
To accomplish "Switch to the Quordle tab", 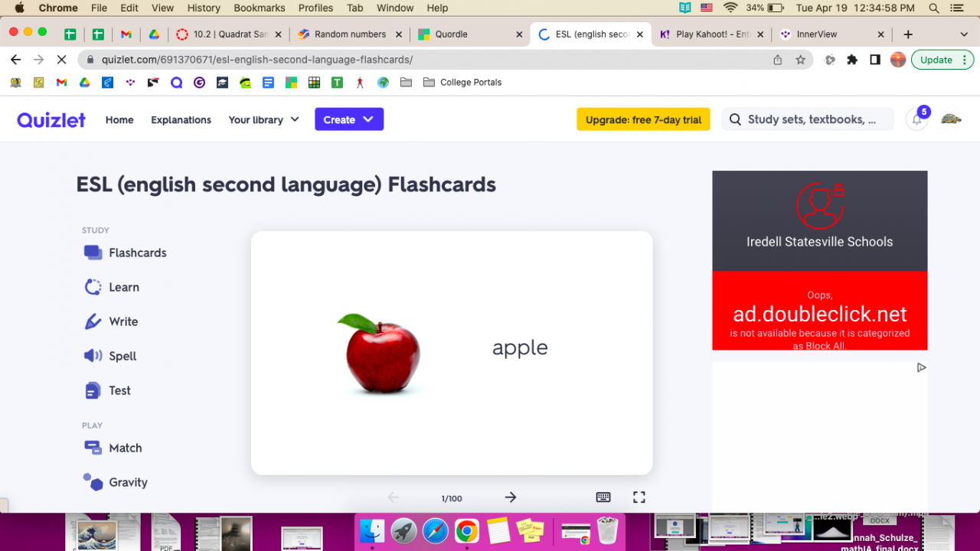I will click(x=470, y=34).
